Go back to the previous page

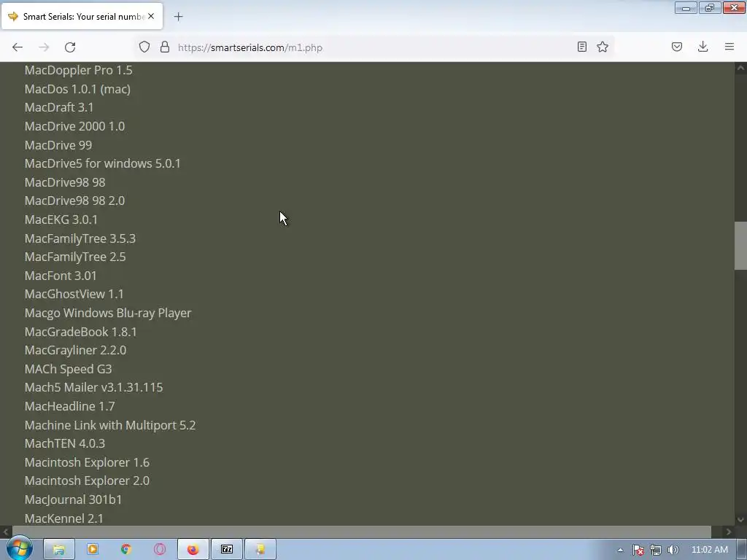pos(18,47)
